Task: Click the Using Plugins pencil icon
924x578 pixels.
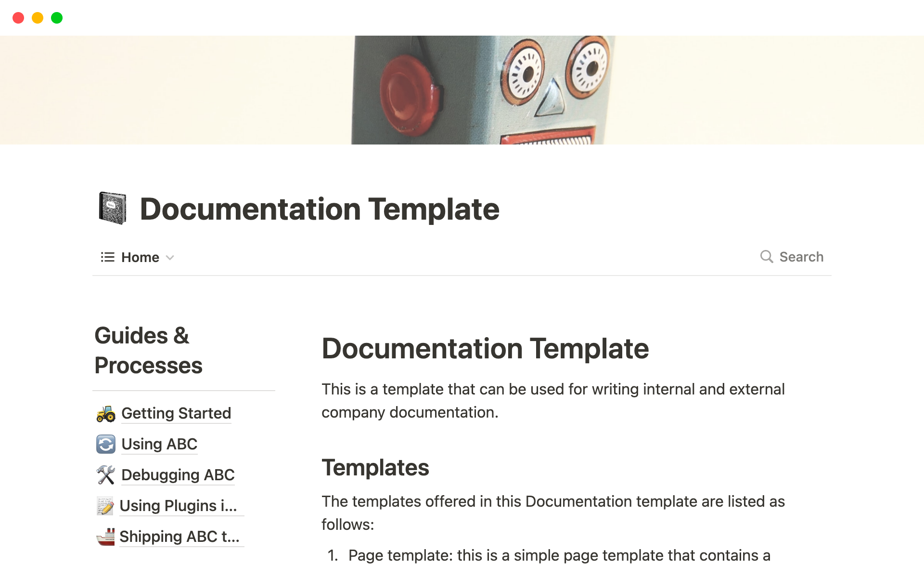Action: coord(106,505)
